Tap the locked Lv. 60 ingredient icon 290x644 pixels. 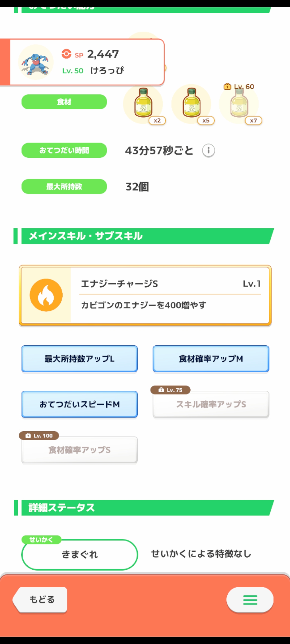coord(239,104)
